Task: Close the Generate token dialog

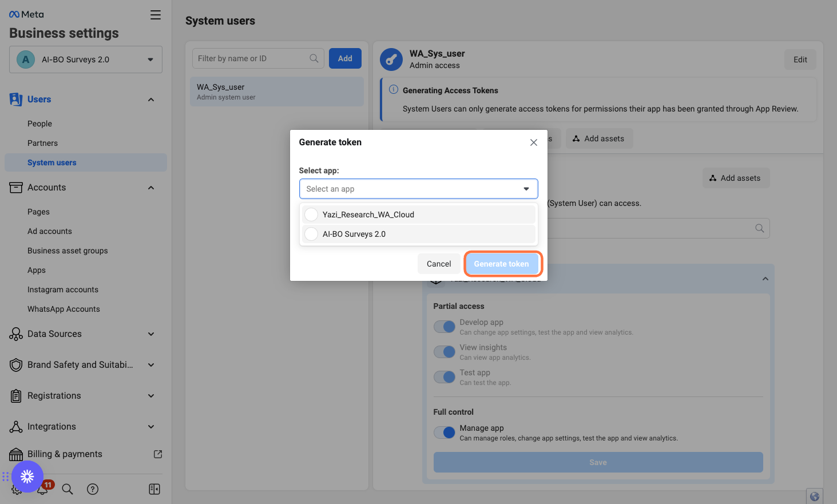Action: (534, 142)
